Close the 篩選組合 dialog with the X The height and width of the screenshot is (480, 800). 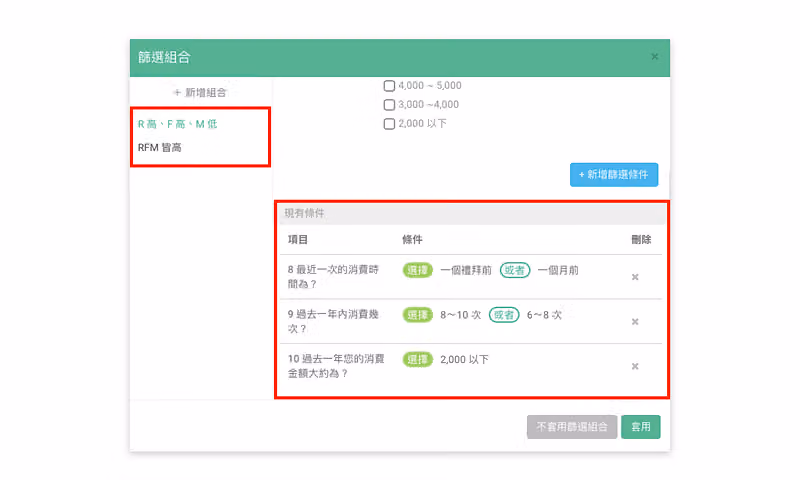(x=655, y=57)
